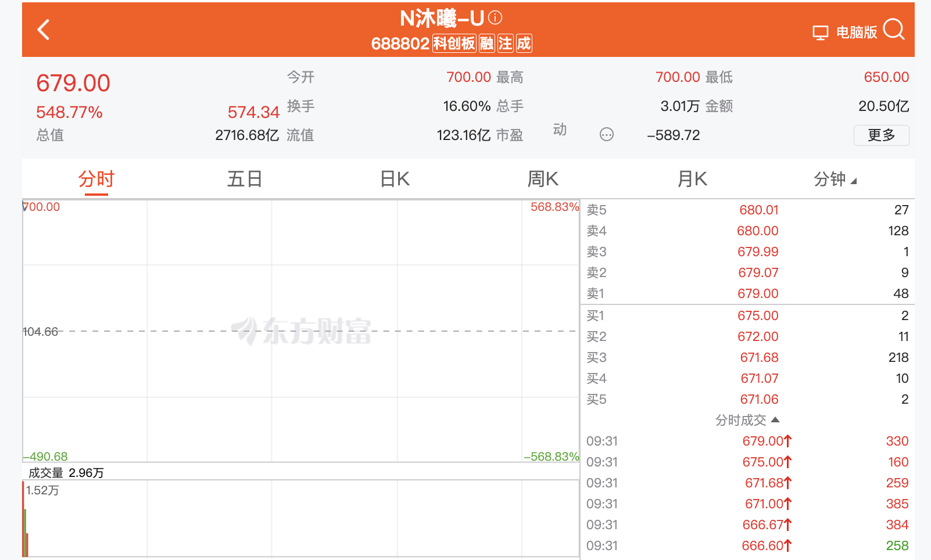Click the 电脑版 monitor icon

click(x=820, y=33)
